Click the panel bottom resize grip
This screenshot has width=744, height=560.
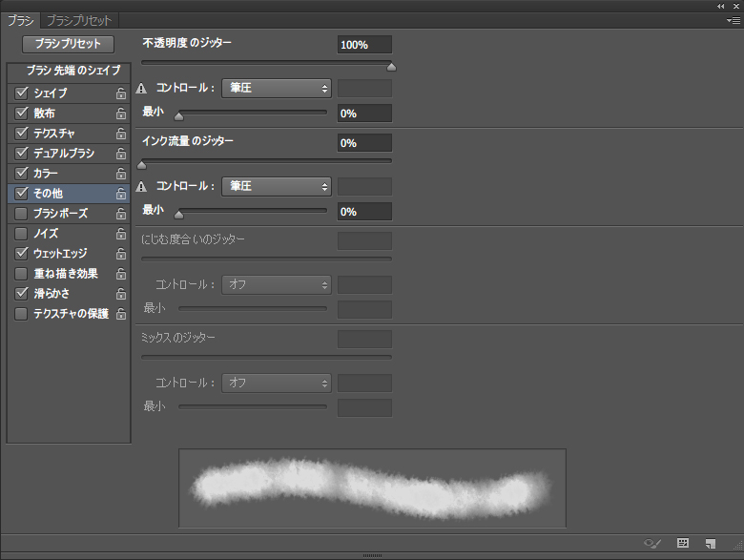(372, 555)
